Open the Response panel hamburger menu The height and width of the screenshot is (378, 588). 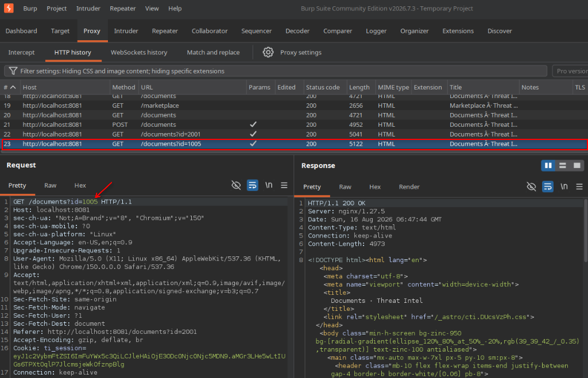pyautogui.click(x=579, y=186)
